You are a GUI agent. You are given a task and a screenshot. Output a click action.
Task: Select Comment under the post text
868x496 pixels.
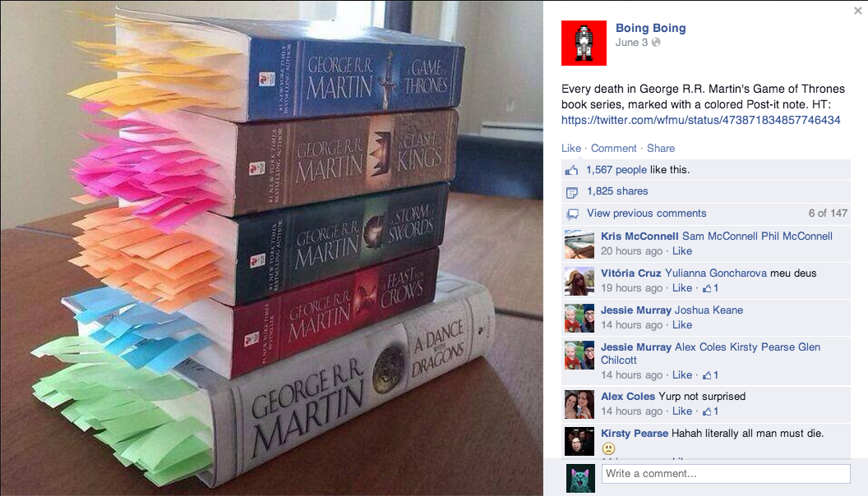613,148
